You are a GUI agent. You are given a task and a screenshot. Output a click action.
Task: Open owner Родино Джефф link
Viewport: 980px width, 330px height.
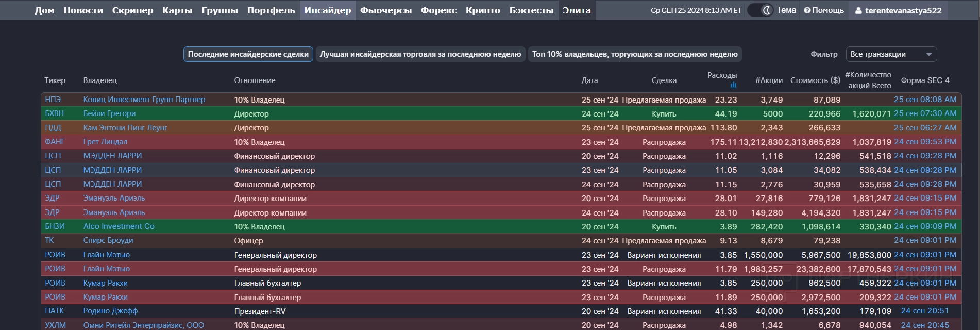[x=110, y=311]
